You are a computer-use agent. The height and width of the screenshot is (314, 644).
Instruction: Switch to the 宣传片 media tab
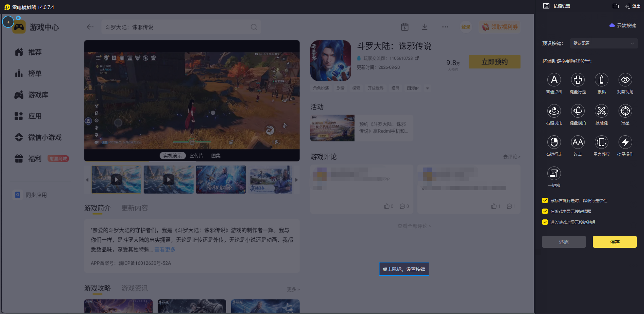coord(196,156)
